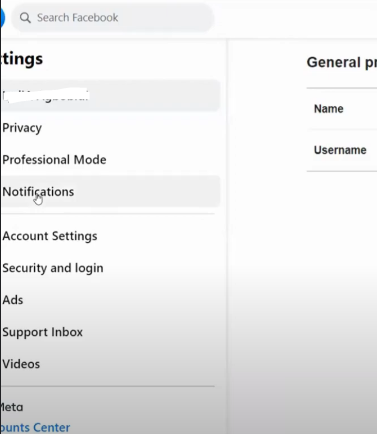This screenshot has height=434, width=377.
Task: Open the Accounts Center link
Action: coord(35,427)
